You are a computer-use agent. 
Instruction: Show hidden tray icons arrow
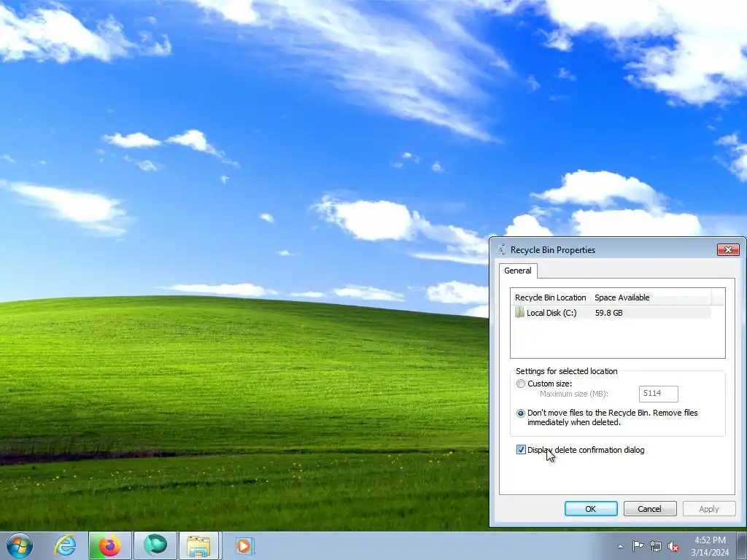click(620, 546)
